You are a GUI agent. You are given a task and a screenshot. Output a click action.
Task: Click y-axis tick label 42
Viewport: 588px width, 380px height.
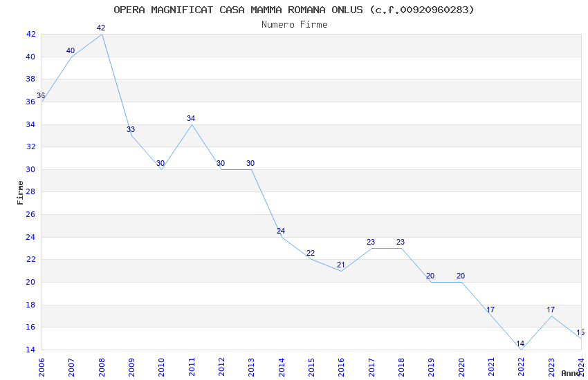30,34
